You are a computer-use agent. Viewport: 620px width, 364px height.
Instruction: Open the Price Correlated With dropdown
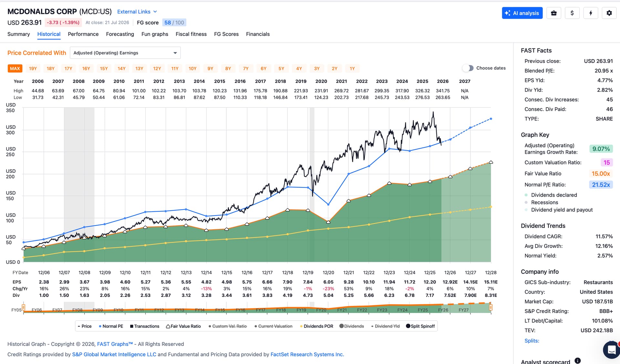125,53
